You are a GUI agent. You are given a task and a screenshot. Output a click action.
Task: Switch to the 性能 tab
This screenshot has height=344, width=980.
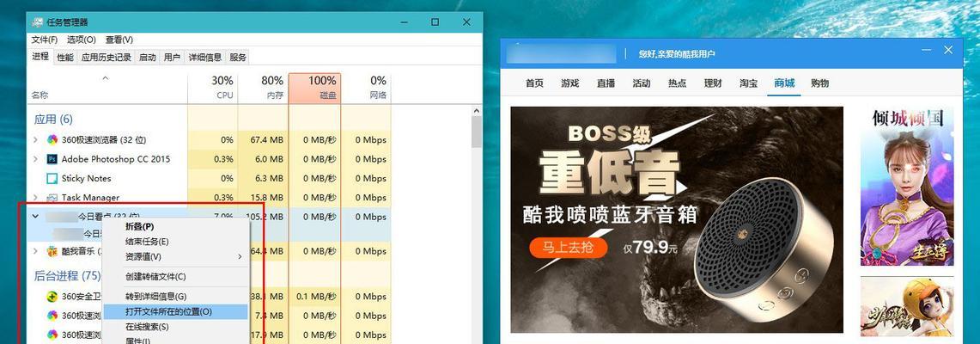[x=65, y=58]
